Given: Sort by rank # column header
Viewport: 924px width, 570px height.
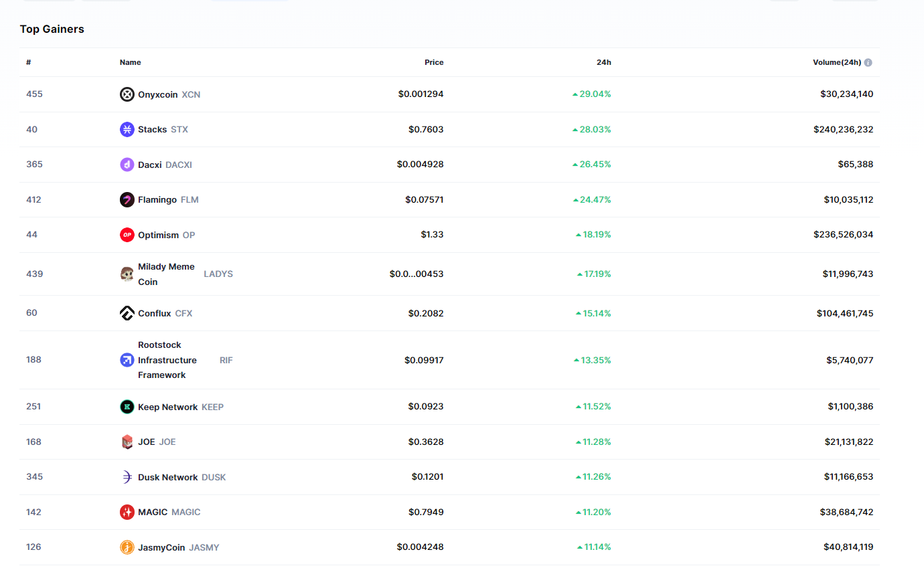Looking at the screenshot, I should click(x=29, y=62).
